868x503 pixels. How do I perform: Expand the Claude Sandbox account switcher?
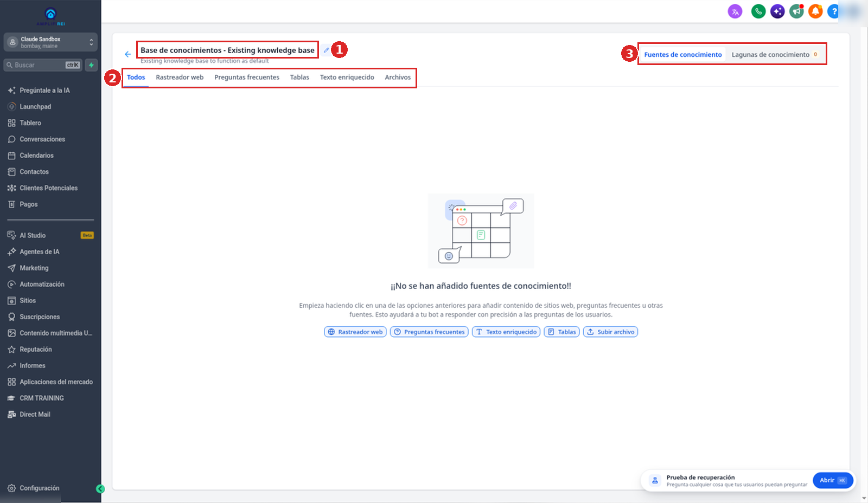point(50,42)
